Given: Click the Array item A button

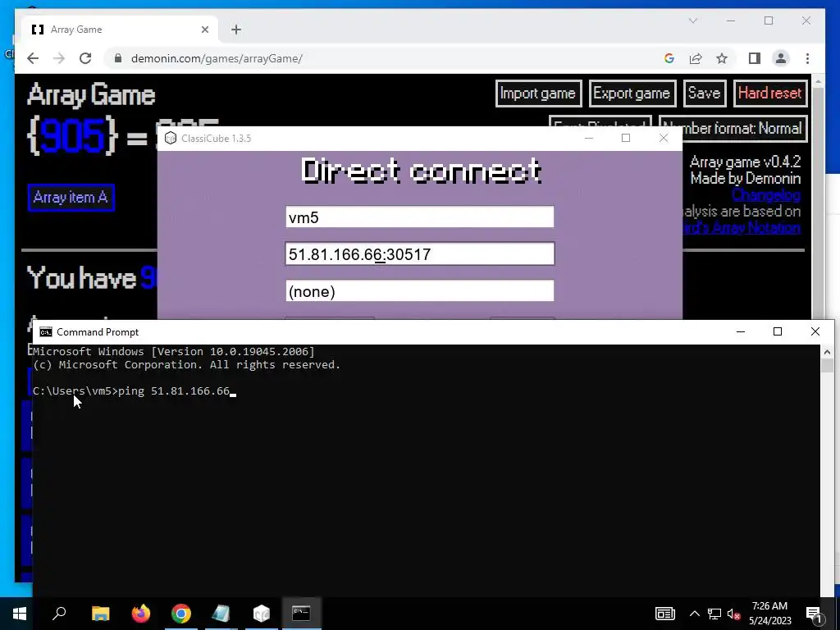Looking at the screenshot, I should [71, 197].
